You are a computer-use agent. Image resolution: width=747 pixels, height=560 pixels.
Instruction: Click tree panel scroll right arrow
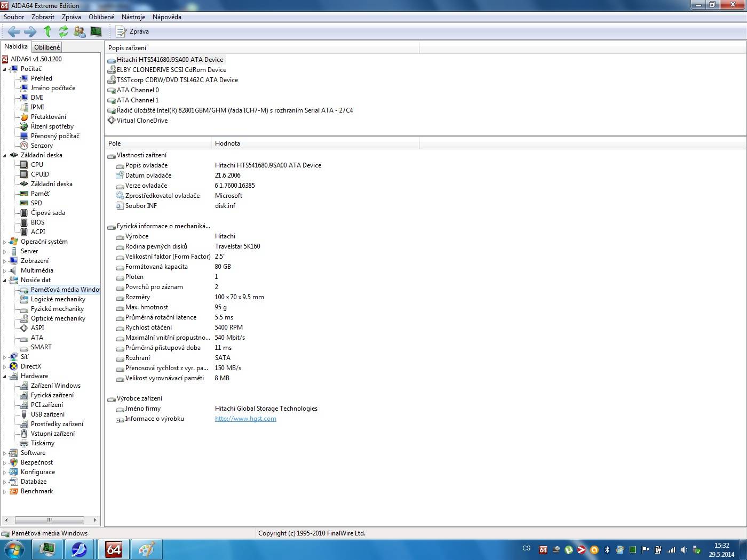coord(95,520)
